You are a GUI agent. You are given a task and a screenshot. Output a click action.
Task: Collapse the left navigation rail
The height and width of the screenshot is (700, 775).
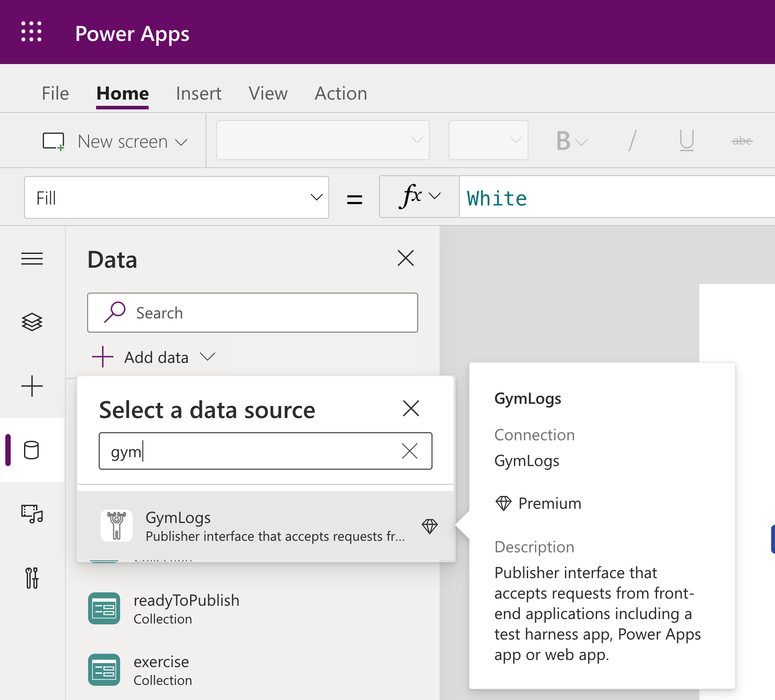pos(32,258)
